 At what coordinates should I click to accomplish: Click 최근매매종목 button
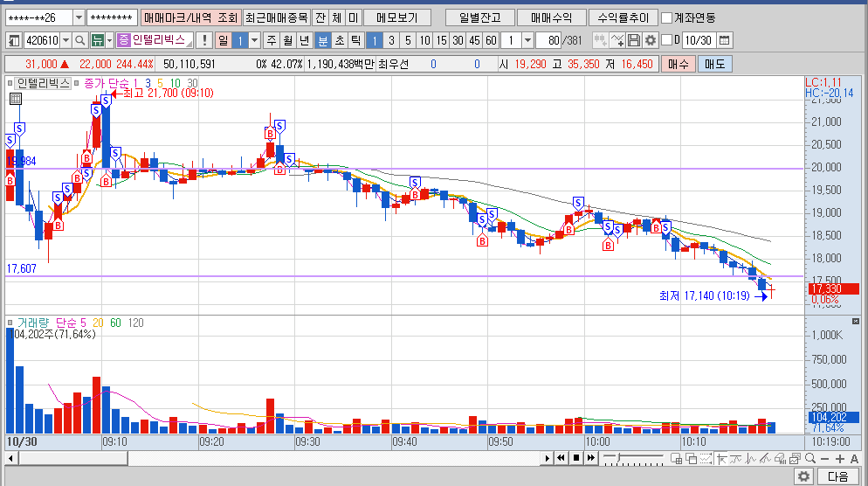click(277, 17)
